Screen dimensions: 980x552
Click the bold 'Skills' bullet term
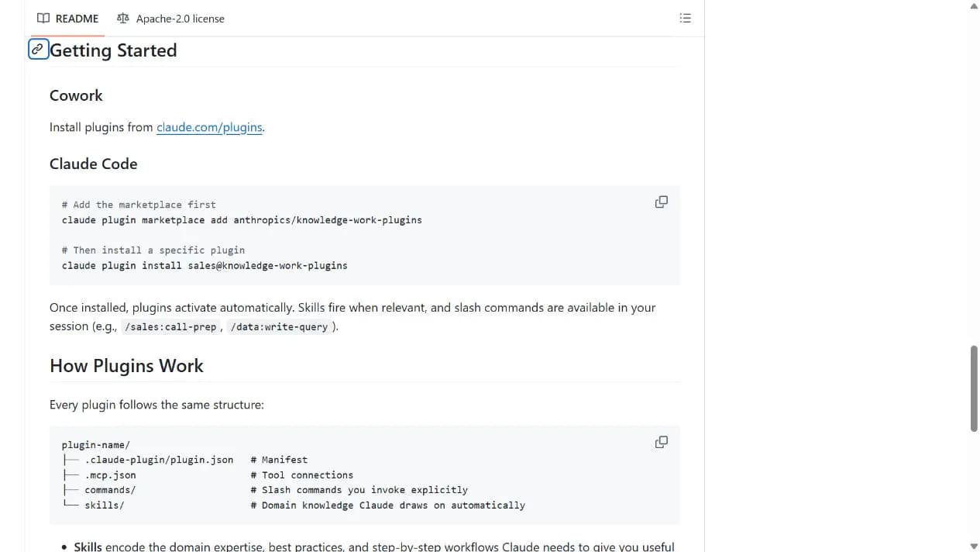(88, 547)
